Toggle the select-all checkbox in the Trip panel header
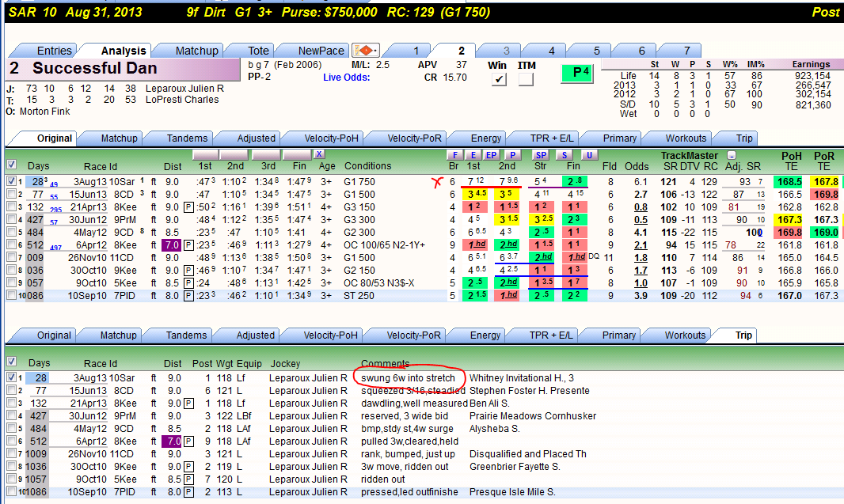The image size is (844, 504). point(11,361)
